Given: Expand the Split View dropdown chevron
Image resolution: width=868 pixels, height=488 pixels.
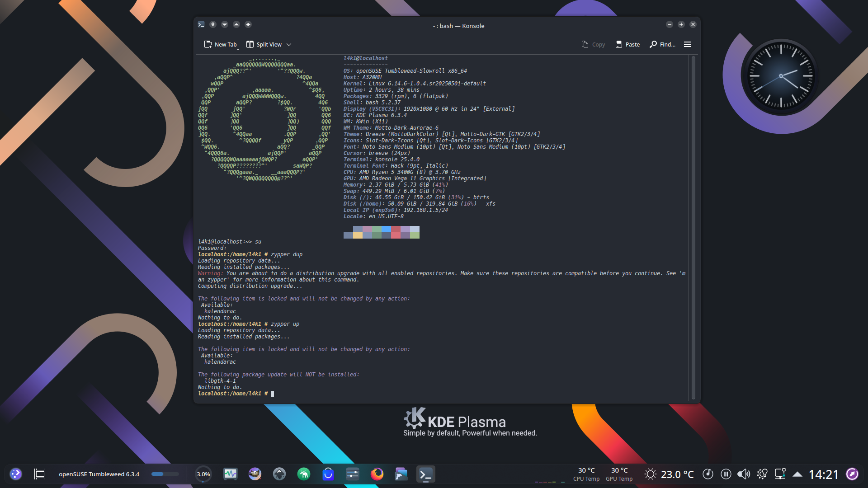Looking at the screenshot, I should click(289, 44).
